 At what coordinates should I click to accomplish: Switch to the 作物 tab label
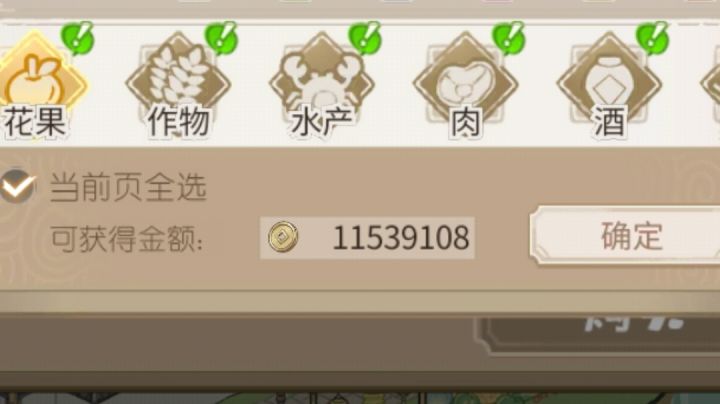pos(179,122)
